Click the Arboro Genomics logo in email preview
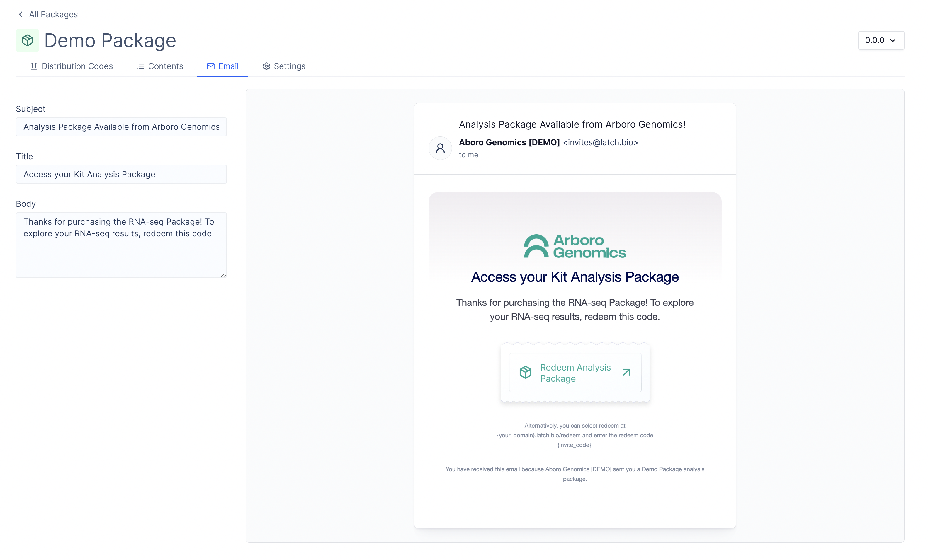The image size is (928, 560). click(x=575, y=246)
